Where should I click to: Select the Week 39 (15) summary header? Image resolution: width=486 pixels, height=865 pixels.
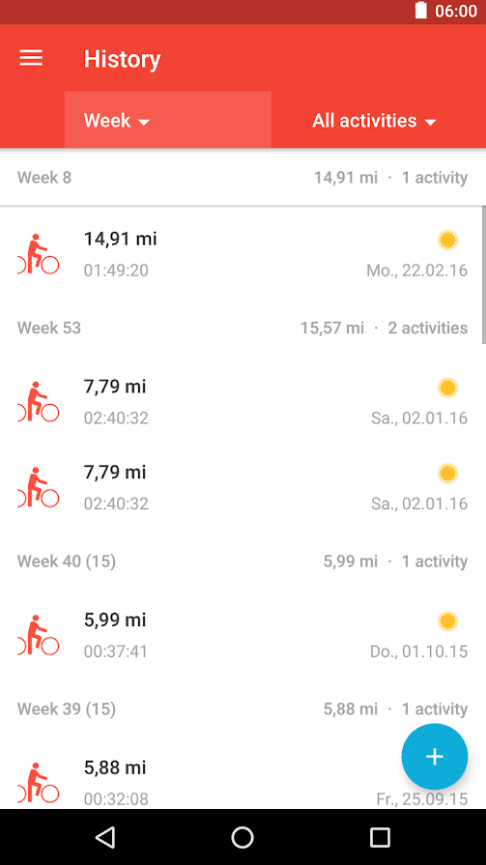point(243,709)
